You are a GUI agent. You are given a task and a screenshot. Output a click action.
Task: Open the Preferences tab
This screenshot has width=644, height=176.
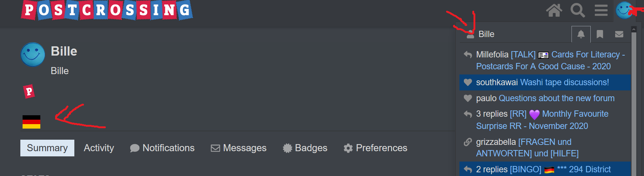[x=375, y=148]
